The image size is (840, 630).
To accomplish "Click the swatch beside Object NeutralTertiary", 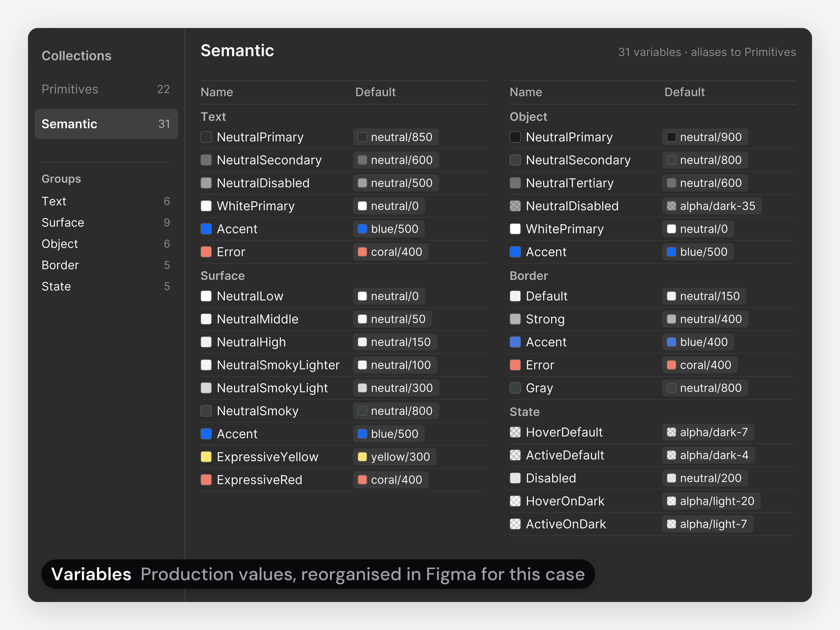I will 515,183.
